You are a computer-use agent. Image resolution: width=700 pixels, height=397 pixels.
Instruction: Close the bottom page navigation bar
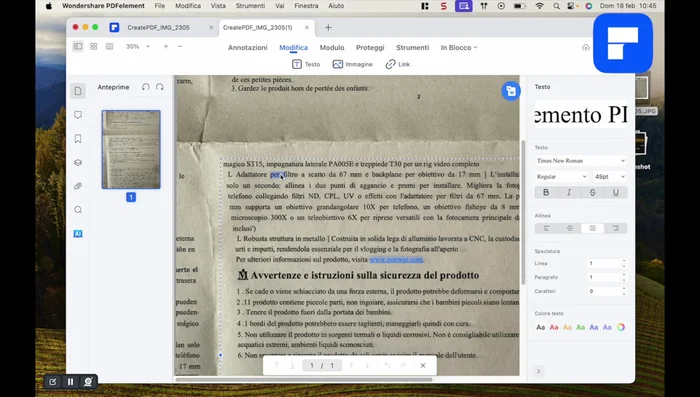423,365
